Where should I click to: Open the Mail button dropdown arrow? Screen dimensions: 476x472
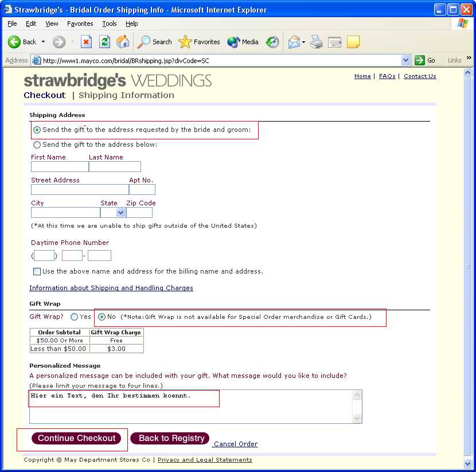coord(303,42)
